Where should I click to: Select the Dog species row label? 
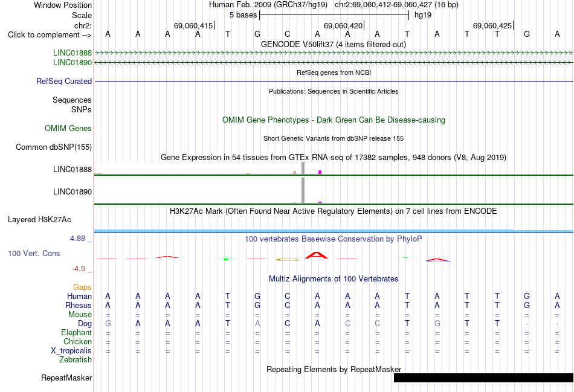click(85, 324)
